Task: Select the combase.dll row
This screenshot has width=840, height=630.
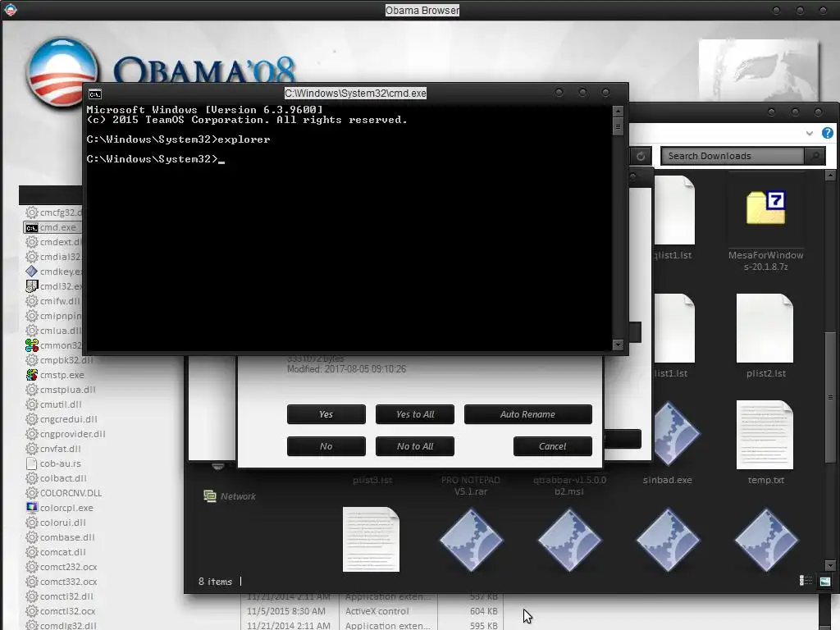Action: coord(60,537)
